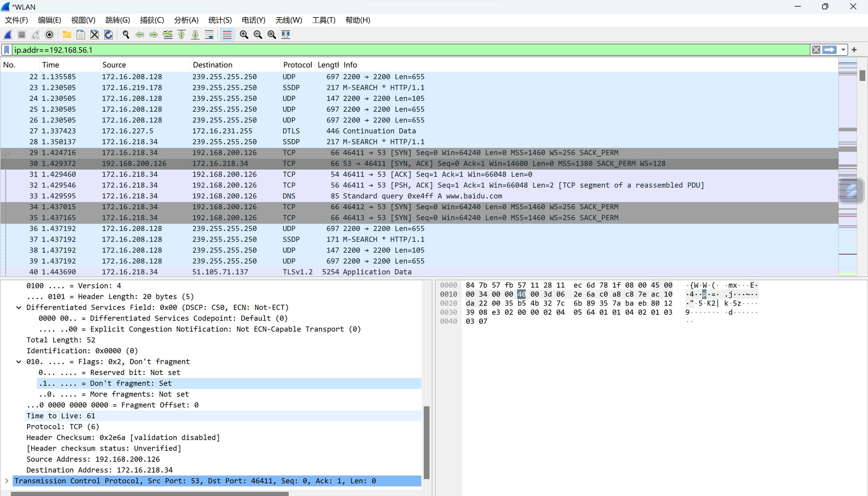Click the packet details horizontal scrollbar
868x496 pixels.
[x=150, y=494]
